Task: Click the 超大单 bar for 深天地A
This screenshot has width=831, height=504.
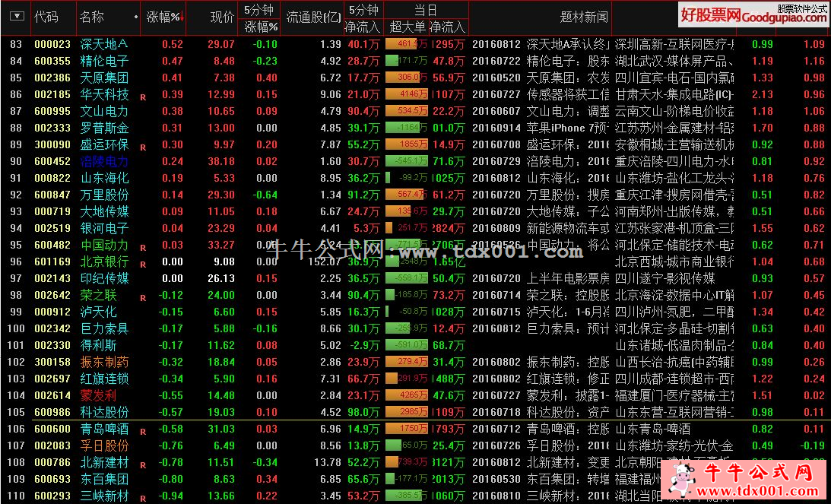Action: click(407, 44)
